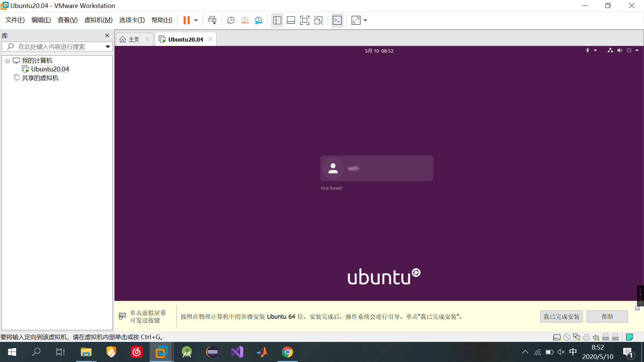
Task: Click the hard disk status icon
Action: (x=557, y=337)
